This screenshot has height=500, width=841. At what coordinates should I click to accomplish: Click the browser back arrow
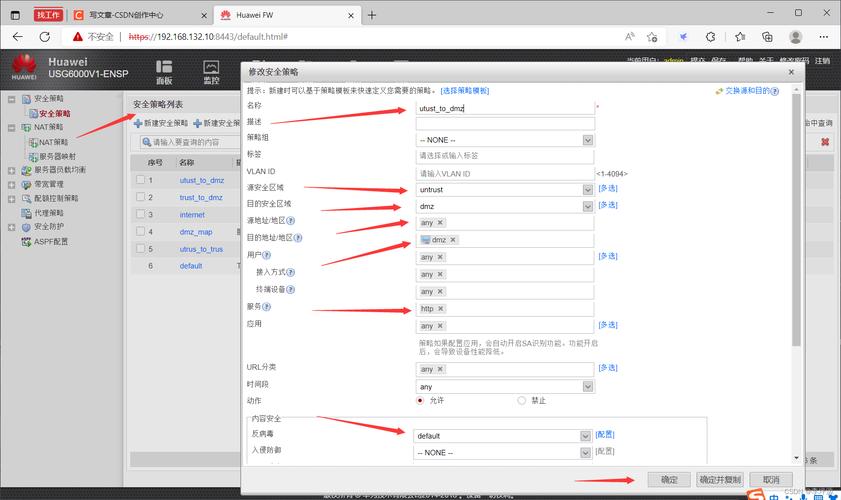18,36
